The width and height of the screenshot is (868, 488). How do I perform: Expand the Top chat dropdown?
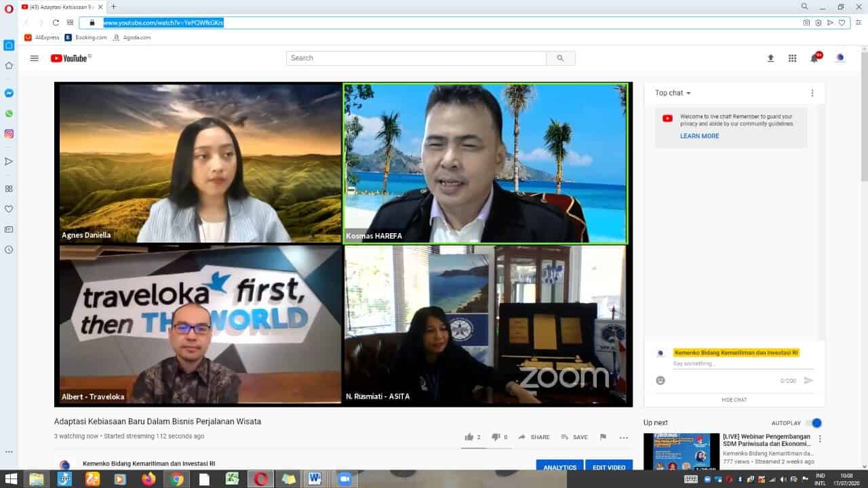[x=673, y=93]
